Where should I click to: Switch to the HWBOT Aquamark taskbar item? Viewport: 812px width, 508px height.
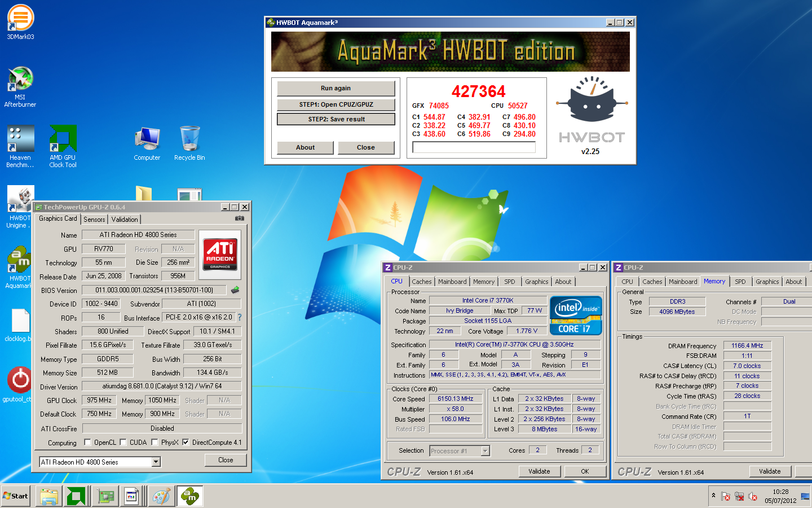pos(190,497)
